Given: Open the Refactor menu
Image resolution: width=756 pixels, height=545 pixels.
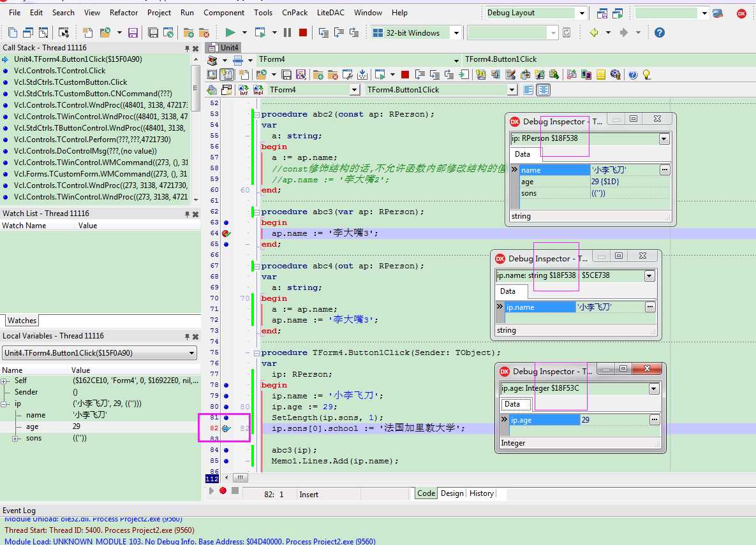Looking at the screenshot, I should pos(123,13).
